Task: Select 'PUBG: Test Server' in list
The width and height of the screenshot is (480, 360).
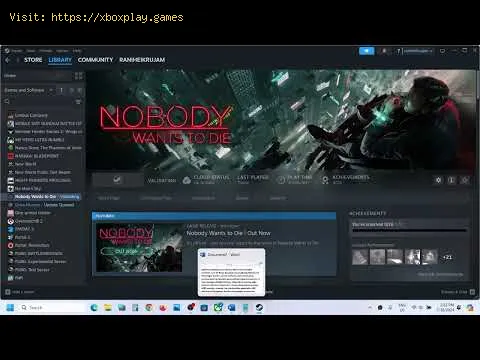Action: pos(32,270)
